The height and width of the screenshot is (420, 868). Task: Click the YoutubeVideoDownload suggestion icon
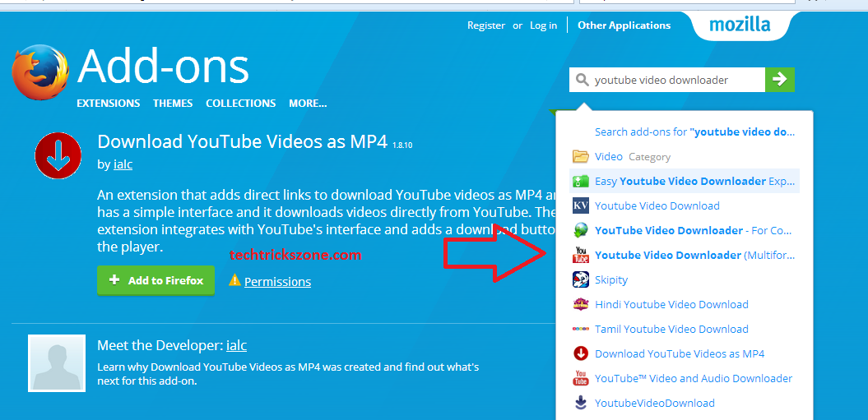pyautogui.click(x=580, y=403)
